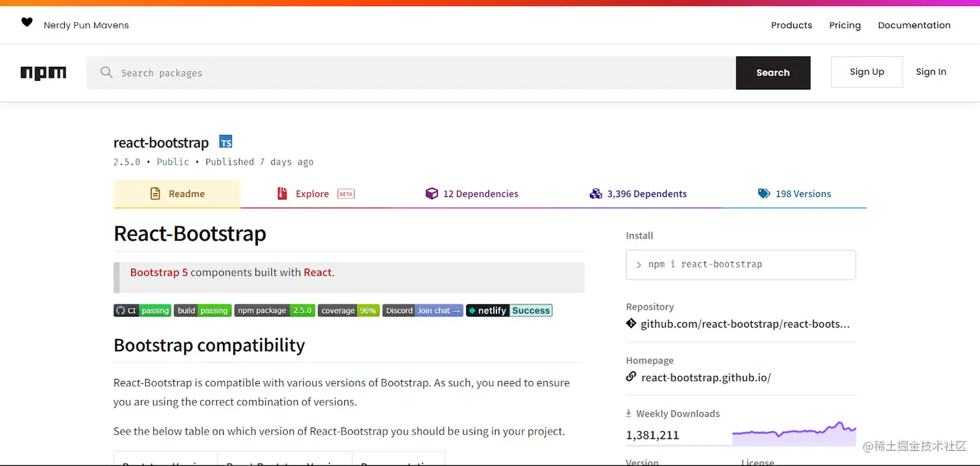Click the Install section label

(x=639, y=235)
